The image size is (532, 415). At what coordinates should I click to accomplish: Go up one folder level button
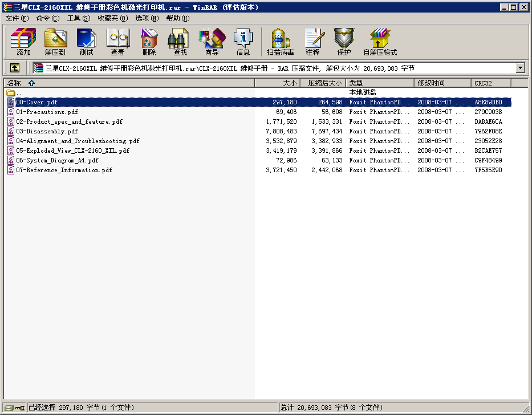coord(15,68)
